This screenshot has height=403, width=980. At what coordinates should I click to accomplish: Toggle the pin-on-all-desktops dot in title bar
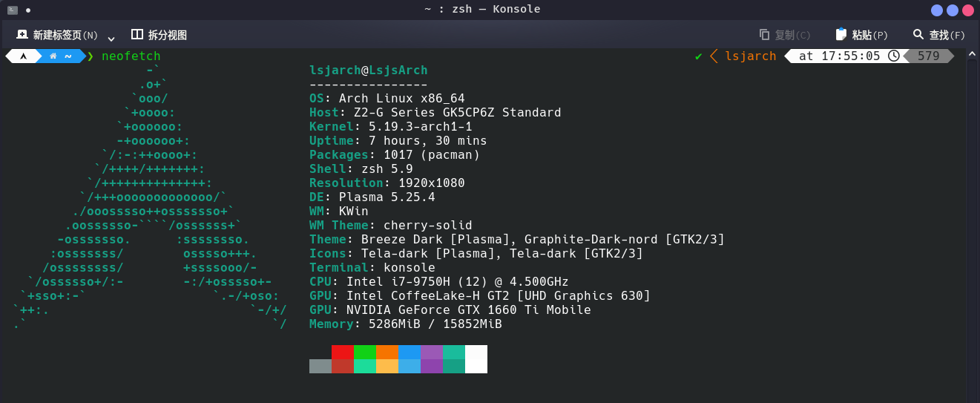(x=28, y=10)
